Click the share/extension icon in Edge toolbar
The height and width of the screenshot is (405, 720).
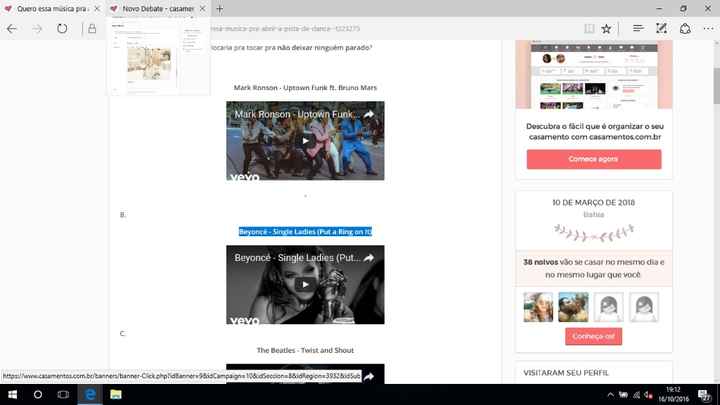click(x=685, y=28)
